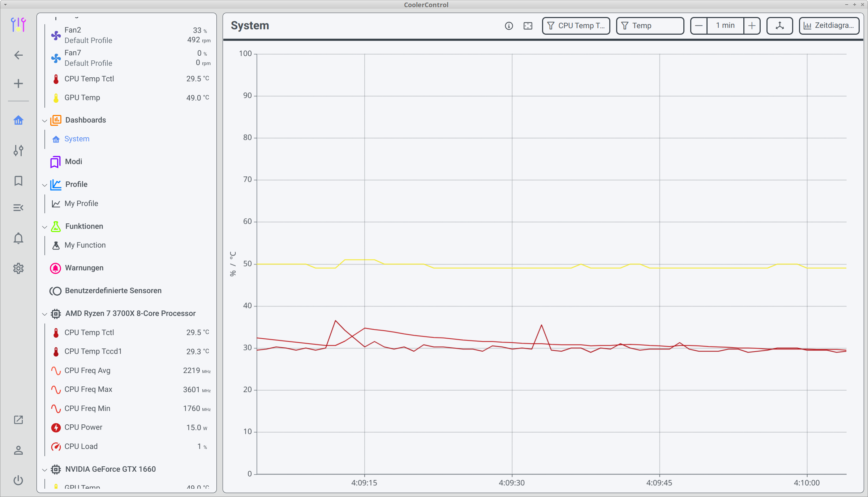Collapse the AMD Ryzen 7 3700X section
Viewport: 868px width, 497px height.
click(44, 314)
